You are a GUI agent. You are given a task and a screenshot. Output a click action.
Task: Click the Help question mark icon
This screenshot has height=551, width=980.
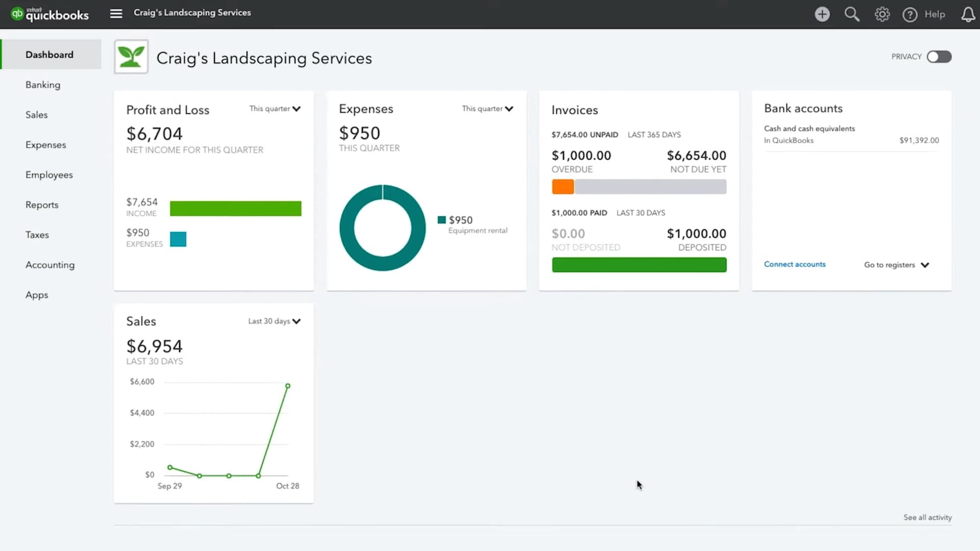(x=910, y=15)
